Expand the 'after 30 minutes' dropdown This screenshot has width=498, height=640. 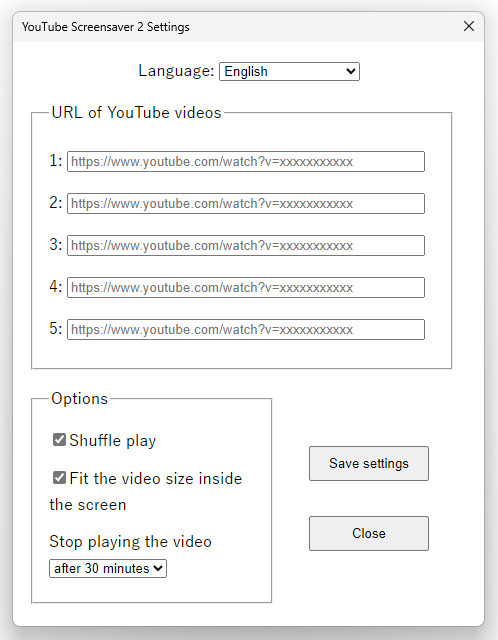tap(108, 569)
